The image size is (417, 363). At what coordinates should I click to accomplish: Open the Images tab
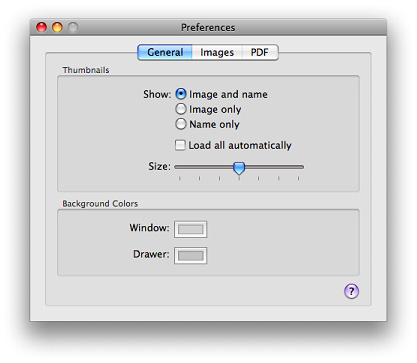tap(217, 52)
